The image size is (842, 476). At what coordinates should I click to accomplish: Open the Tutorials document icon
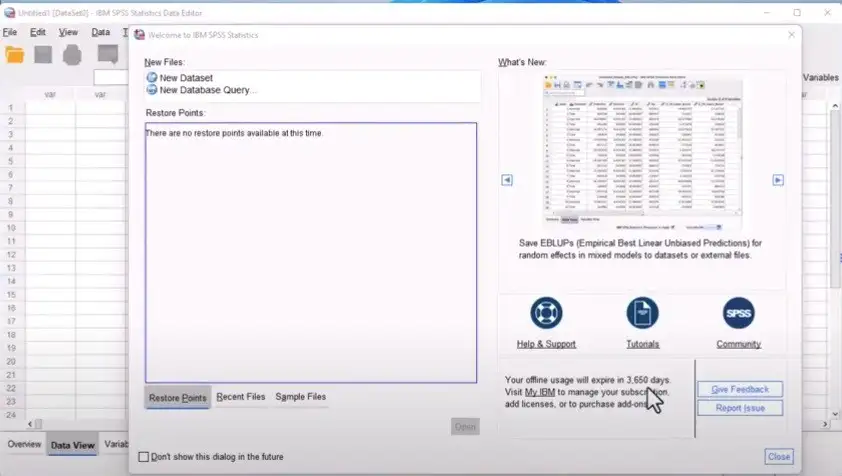tap(642, 314)
